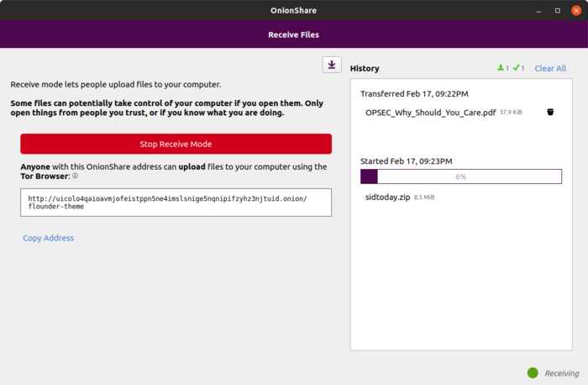
Task: Click the Receive Files header title
Action: pyautogui.click(x=294, y=34)
